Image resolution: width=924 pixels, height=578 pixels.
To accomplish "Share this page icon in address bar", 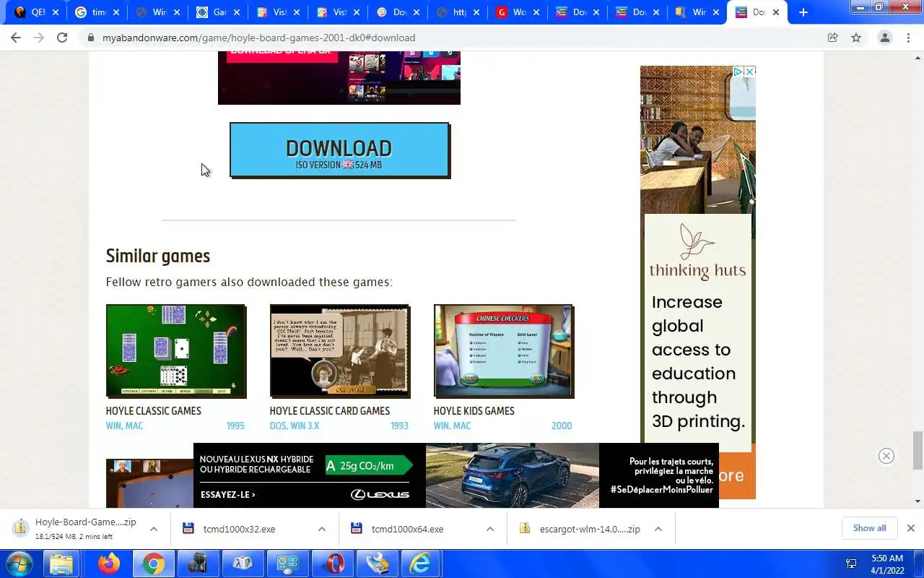I will point(832,38).
